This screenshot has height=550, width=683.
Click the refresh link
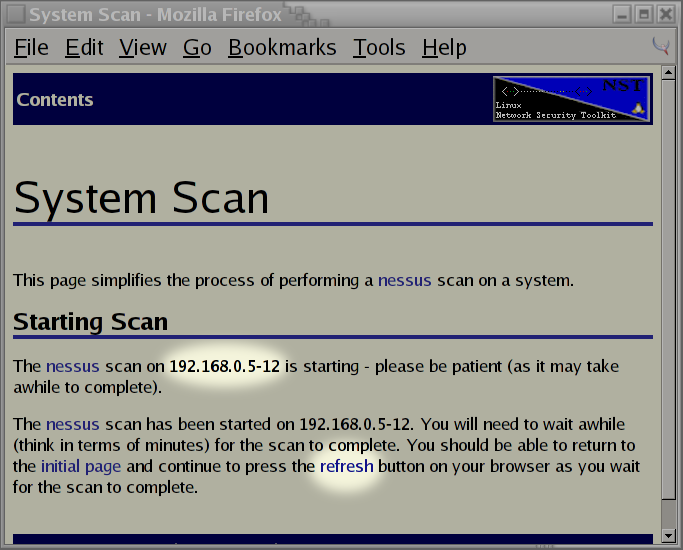(347, 466)
